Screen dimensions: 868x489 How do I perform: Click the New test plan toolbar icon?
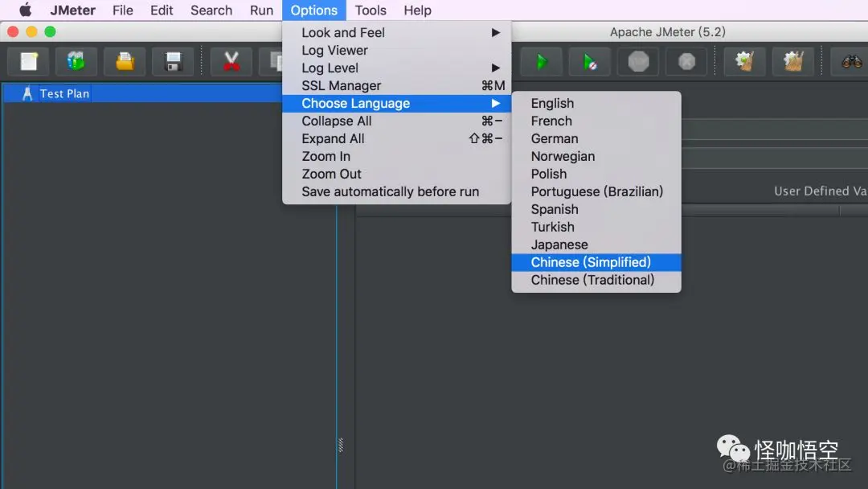(28, 61)
